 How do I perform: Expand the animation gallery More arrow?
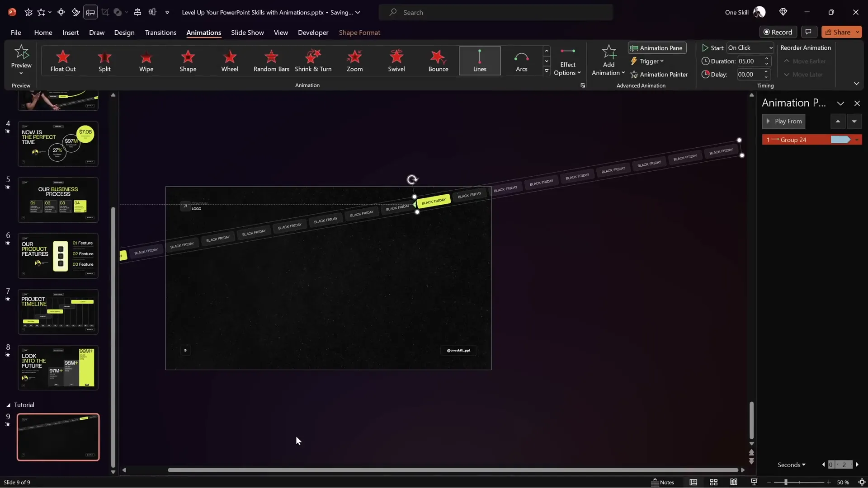547,71
